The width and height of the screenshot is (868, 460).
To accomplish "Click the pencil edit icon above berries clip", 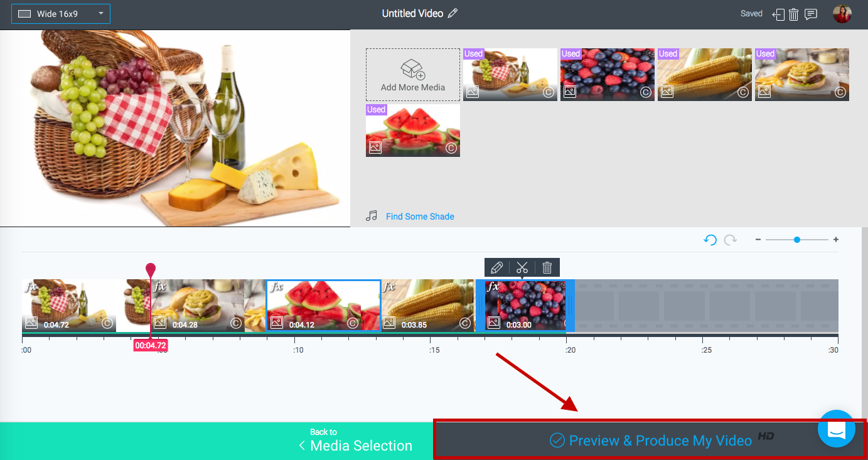I will click(496, 268).
